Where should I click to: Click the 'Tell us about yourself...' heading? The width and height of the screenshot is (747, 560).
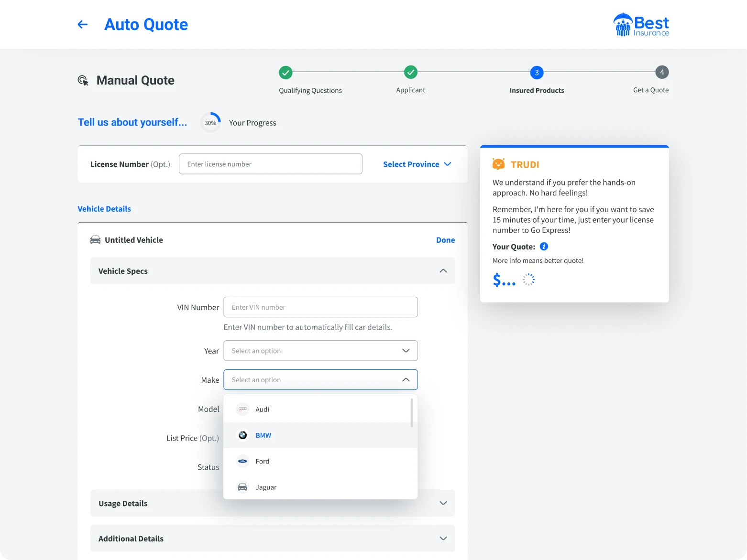click(132, 122)
